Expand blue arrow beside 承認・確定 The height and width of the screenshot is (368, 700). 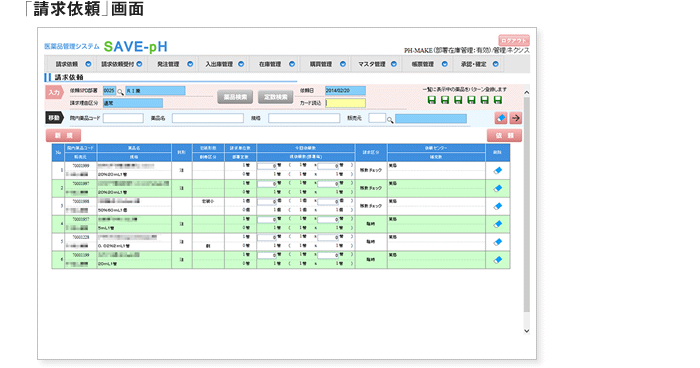[x=496, y=64]
